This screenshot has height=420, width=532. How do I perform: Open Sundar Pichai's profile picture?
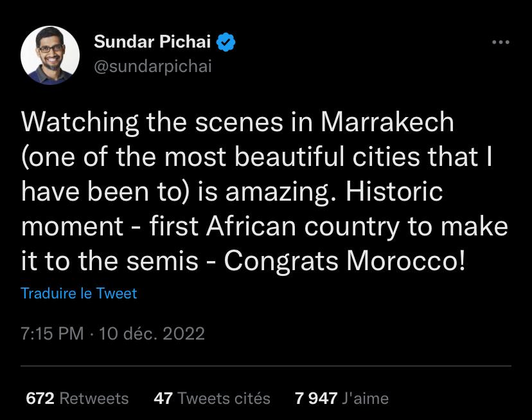tap(50, 55)
